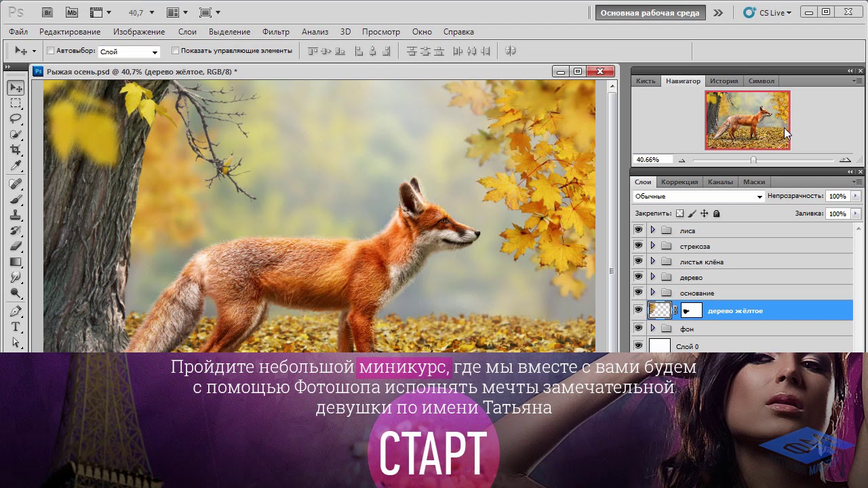Enable Показать управляющие элементы checkbox
The width and height of the screenshot is (868, 488).
175,50
